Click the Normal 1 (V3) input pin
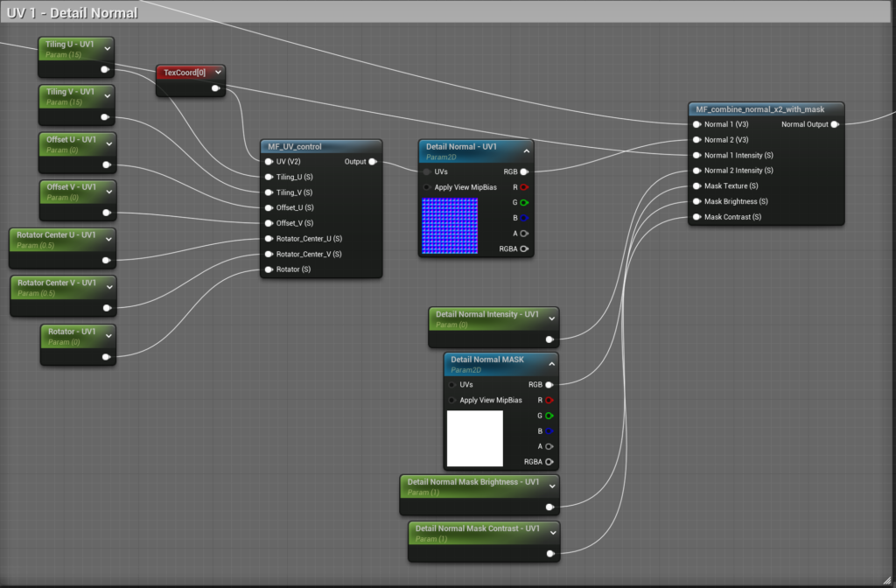Screen dimensions: 896x588 coord(696,124)
